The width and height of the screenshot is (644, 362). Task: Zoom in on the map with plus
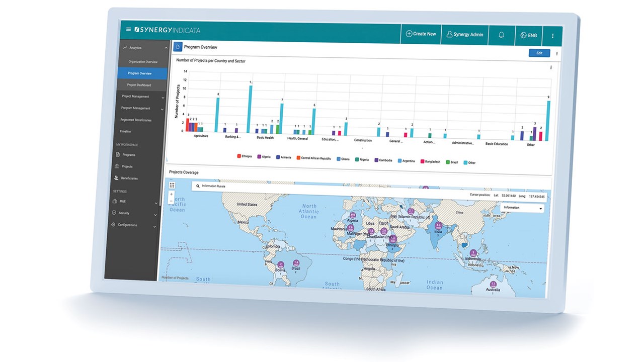click(171, 194)
